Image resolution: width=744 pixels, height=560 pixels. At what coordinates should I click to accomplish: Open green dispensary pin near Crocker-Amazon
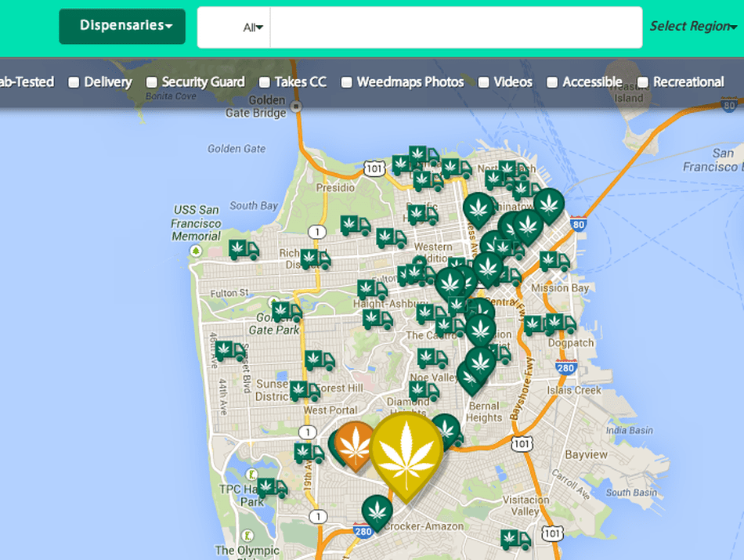(377, 512)
